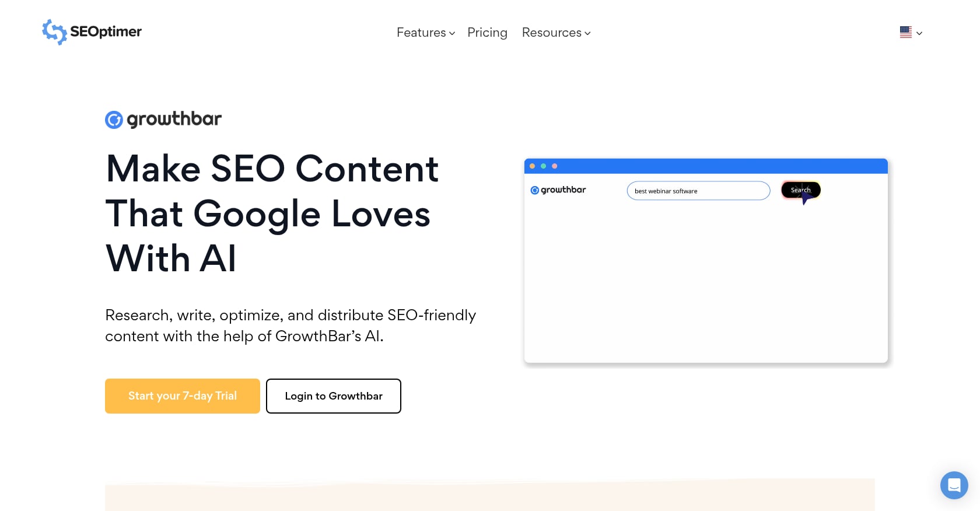Click the US flag language icon
Viewport: 980px width, 511px height.
906,33
